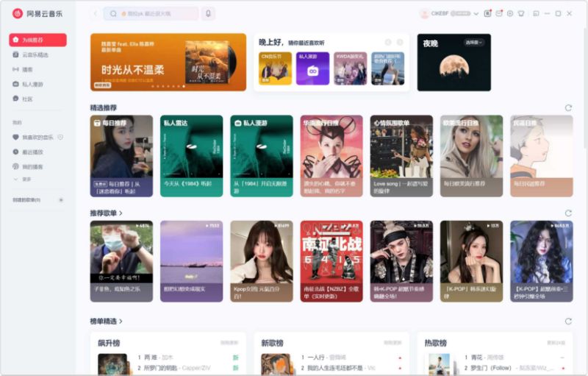588x376 pixels.
Task: Click the mini player mode icon
Action: coord(536,13)
